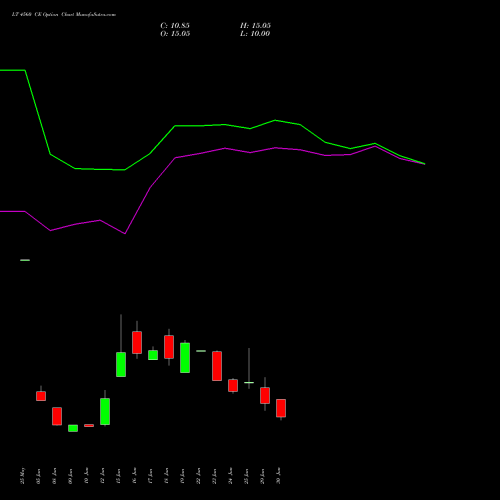Select the tall green candle on 19 Jun
This screenshot has width=500, height=500.
pos(185,358)
